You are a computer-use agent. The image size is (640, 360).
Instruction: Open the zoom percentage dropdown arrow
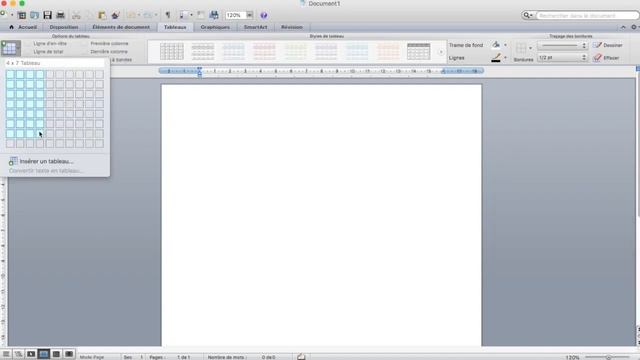click(x=249, y=15)
